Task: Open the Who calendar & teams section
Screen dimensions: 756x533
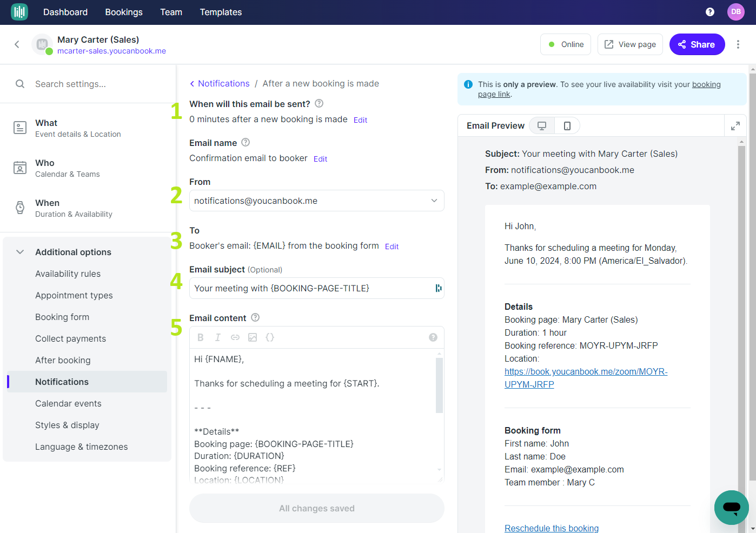Action: click(x=88, y=168)
